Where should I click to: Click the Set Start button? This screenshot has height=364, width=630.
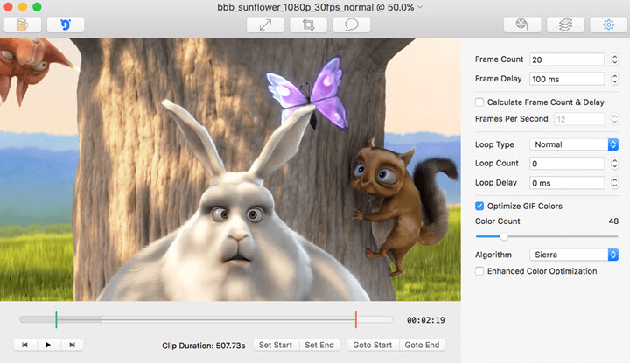pyautogui.click(x=276, y=345)
